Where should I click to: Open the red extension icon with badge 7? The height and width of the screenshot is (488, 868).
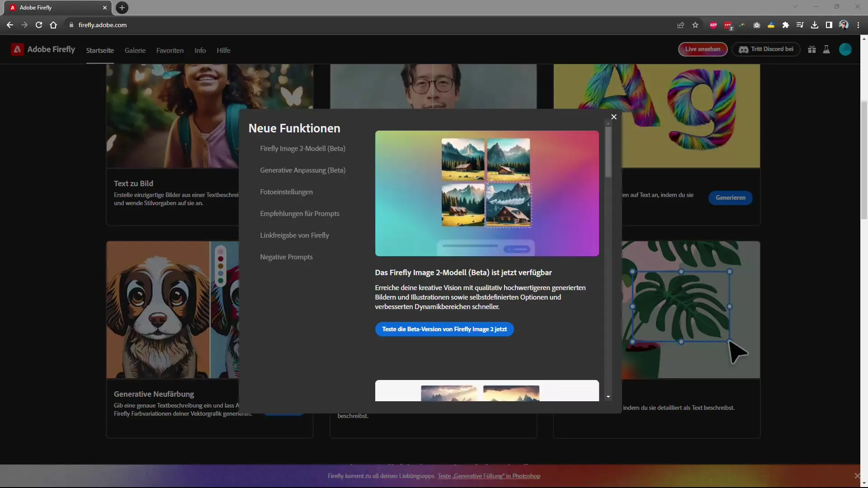728,25
